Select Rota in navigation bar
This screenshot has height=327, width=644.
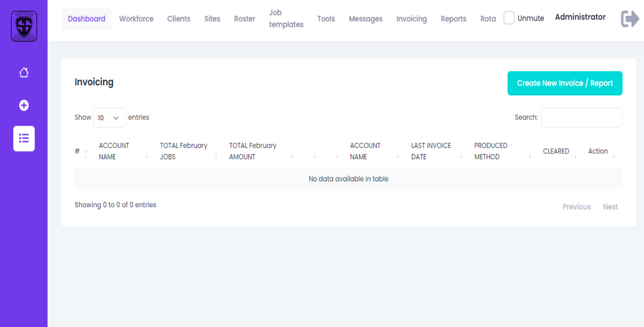pyautogui.click(x=488, y=19)
